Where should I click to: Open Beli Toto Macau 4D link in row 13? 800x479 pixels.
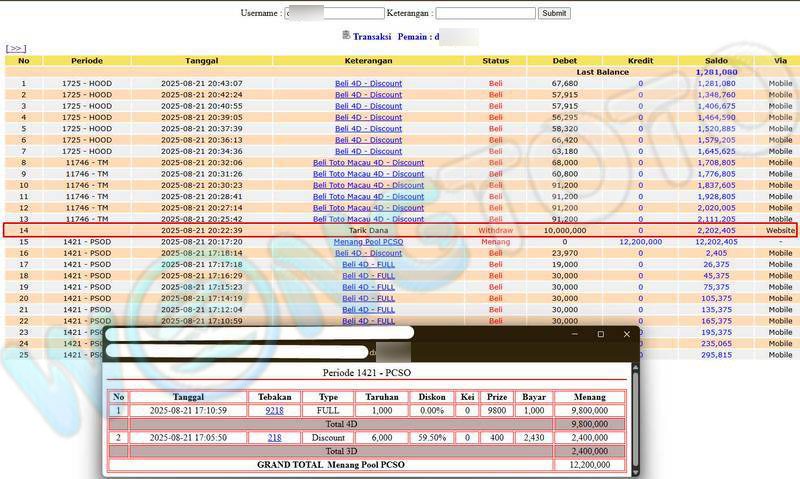pos(368,219)
